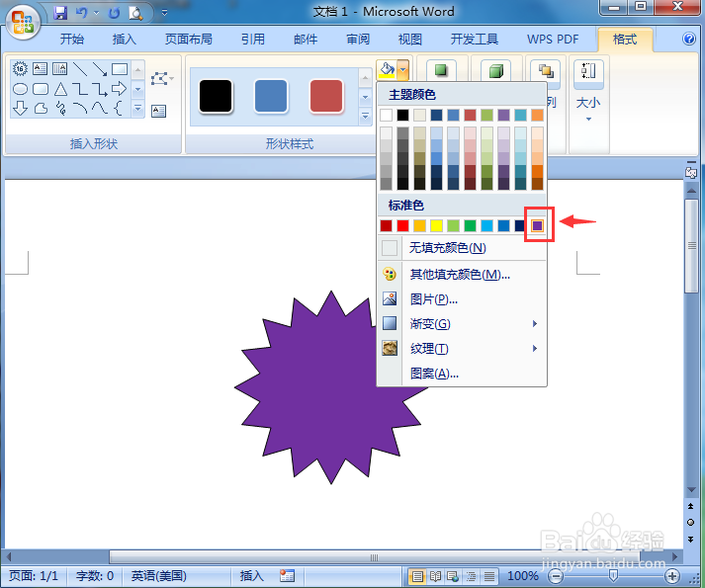Choose 图片(P)... fill option
705x588 pixels.
click(462, 299)
